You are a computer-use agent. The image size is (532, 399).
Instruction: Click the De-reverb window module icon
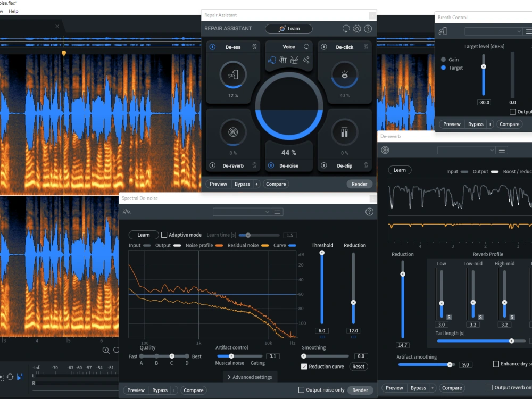coord(385,150)
